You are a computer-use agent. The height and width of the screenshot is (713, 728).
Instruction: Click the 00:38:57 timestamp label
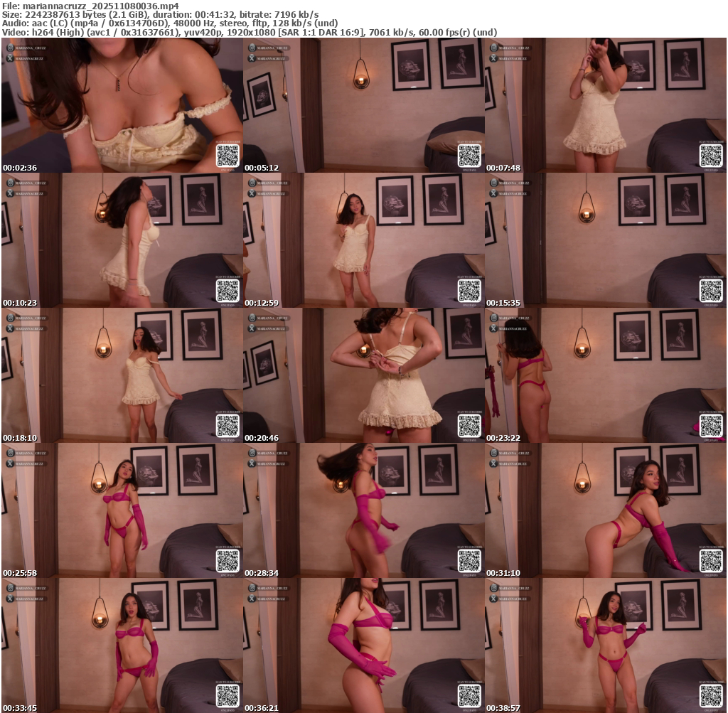(504, 708)
